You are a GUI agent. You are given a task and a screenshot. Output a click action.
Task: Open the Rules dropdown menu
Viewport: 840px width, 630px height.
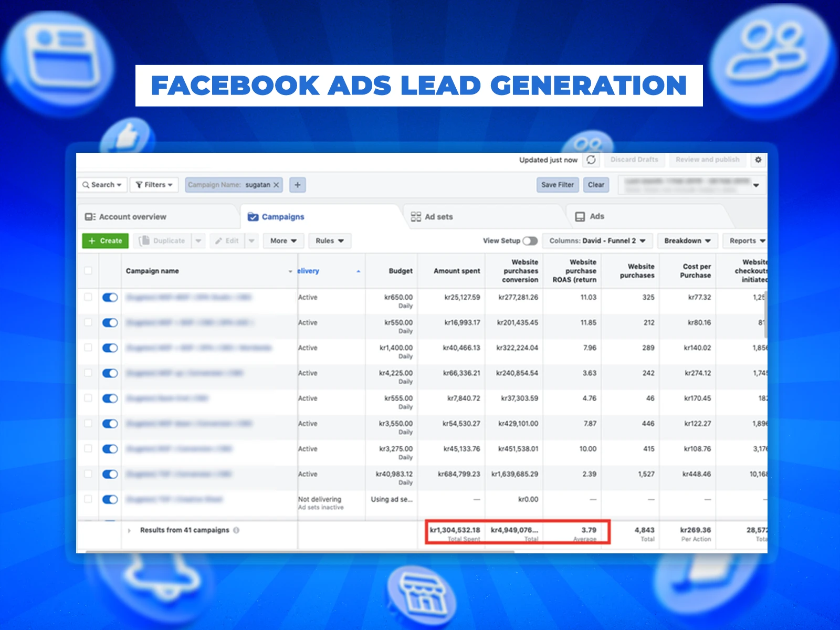tap(330, 241)
